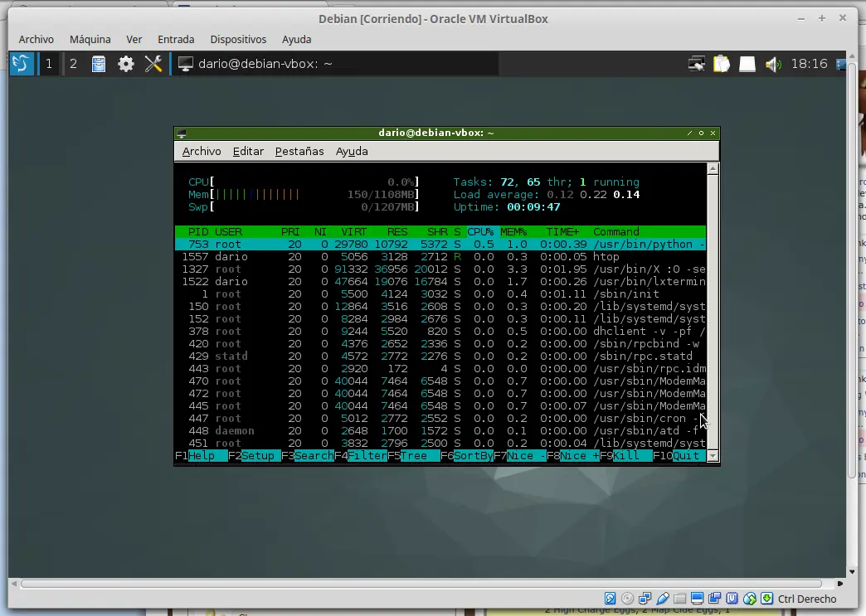Open VirtualBox Entrada menu
This screenshot has height=616, width=866.
[x=176, y=39]
